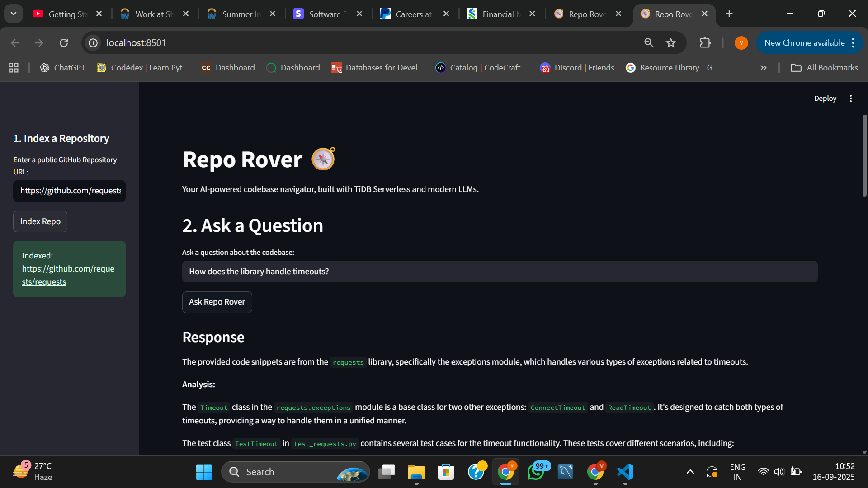Image resolution: width=868 pixels, height=488 pixels.
Task: Open Streamlit three-dot menu beside Deploy
Action: (x=851, y=99)
